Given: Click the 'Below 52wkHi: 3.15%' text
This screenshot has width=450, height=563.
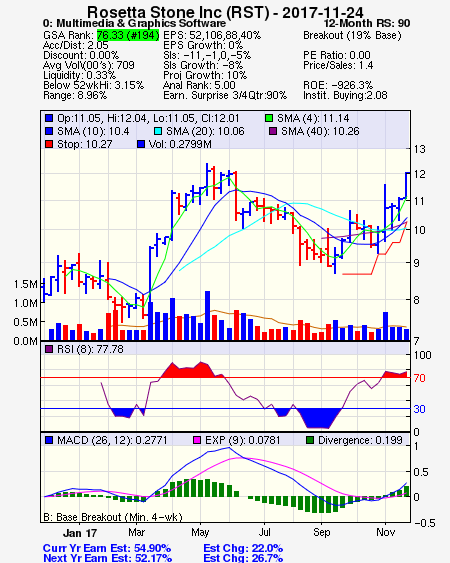Looking at the screenshot, I should [93, 85].
